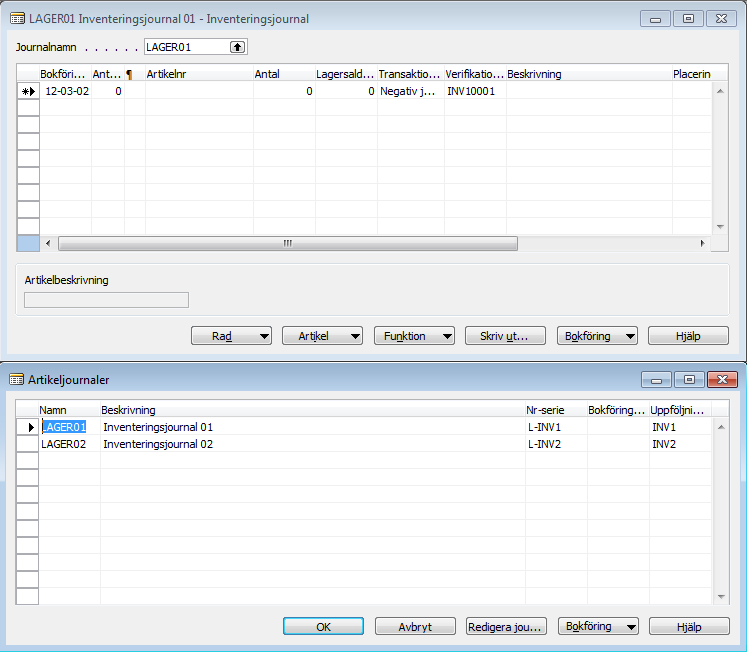Click the horizontal scrollbar thumb in journal grid
747x652 pixels.
pos(288,243)
